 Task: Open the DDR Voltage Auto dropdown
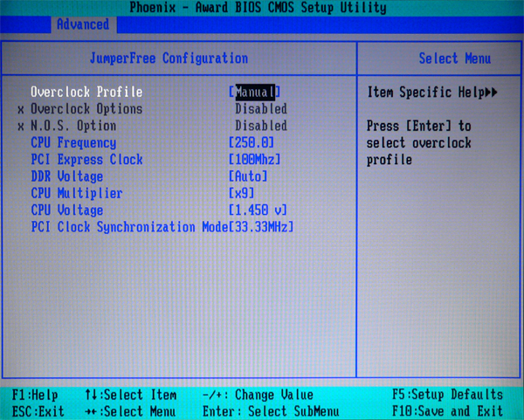coord(247,176)
